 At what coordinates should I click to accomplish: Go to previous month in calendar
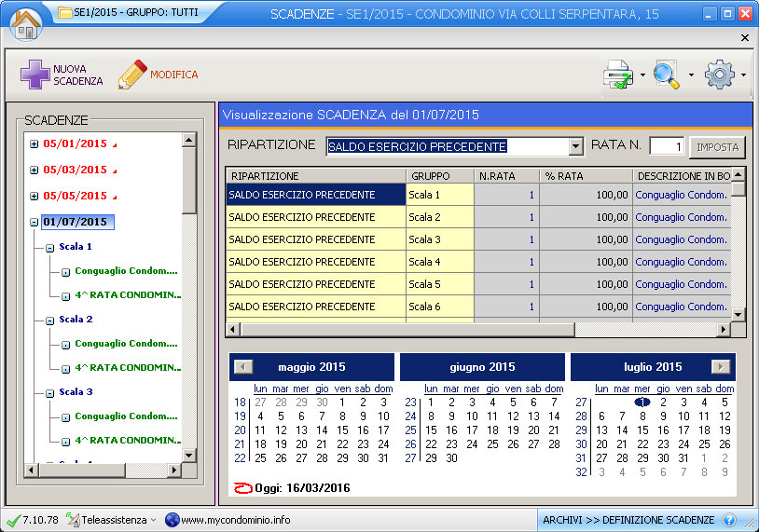(x=243, y=367)
